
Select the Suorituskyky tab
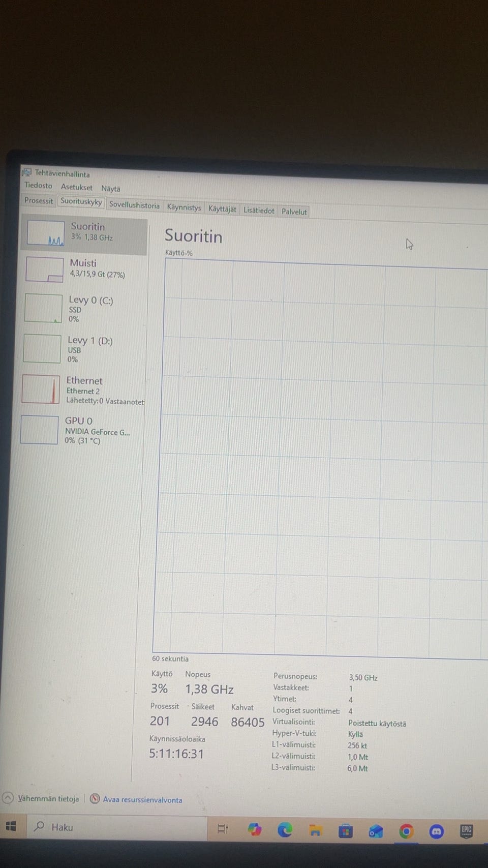coord(81,201)
